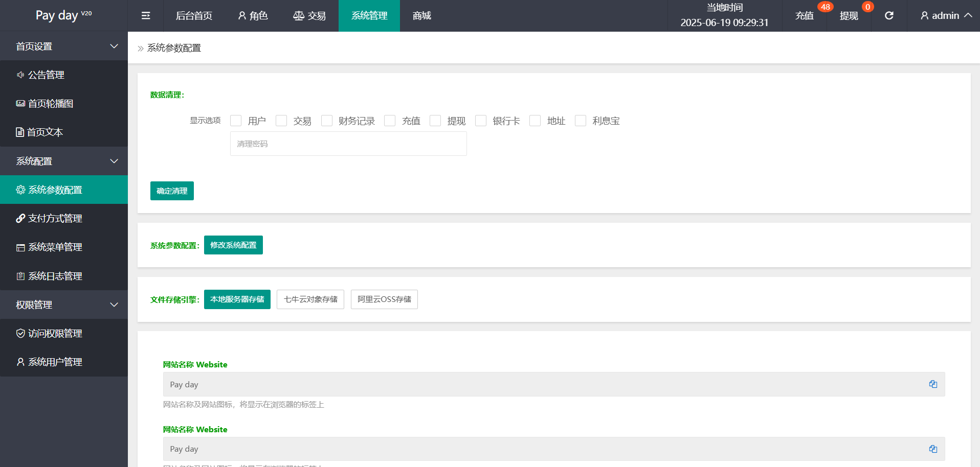Viewport: 980px width, 467px height.
Task: Collapse the 首页设置 sidebar group
Action: click(64, 46)
